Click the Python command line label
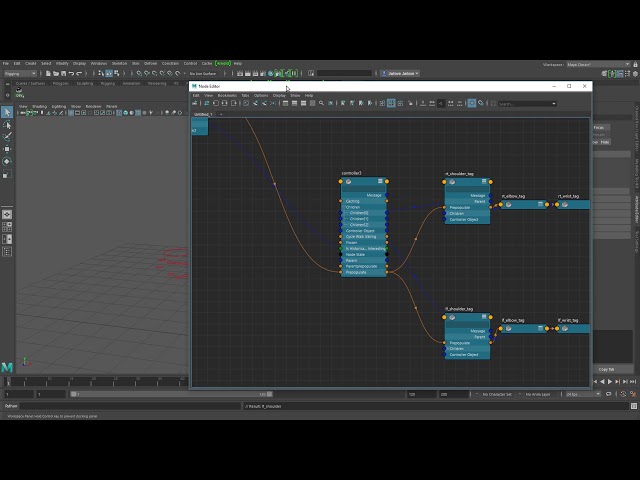Viewport: 640px width, 480px height. pyautogui.click(x=11, y=406)
